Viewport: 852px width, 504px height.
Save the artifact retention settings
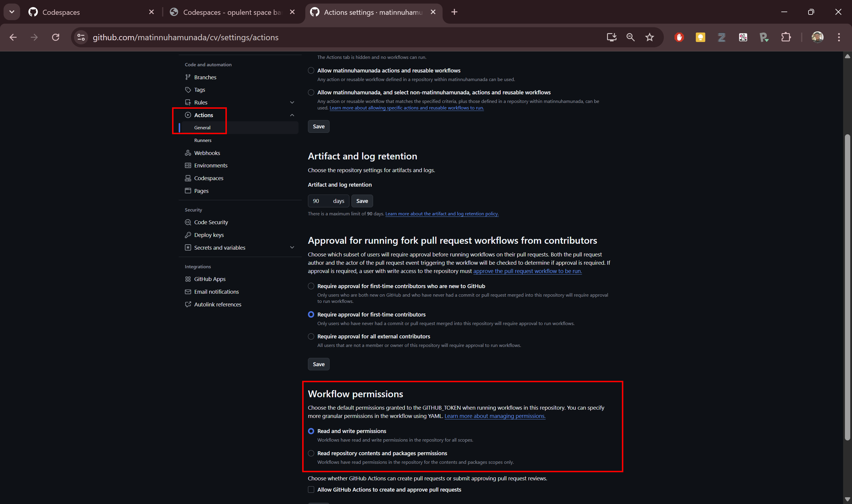click(362, 201)
